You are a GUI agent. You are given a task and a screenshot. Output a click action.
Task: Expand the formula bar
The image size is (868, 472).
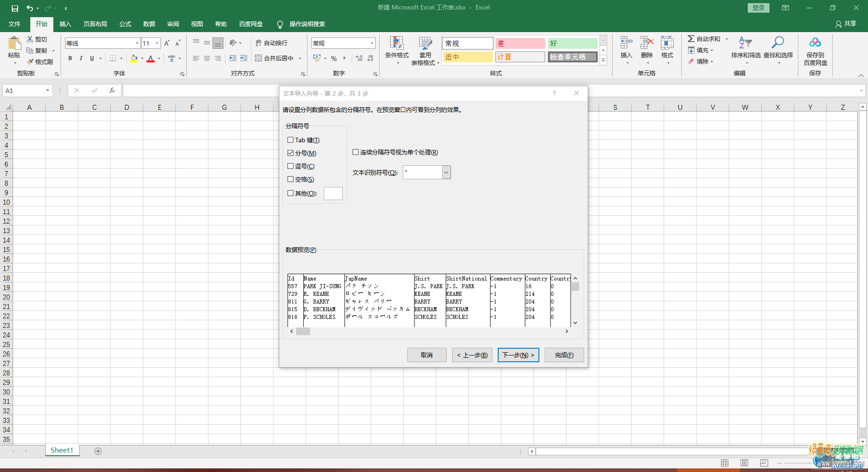pyautogui.click(x=861, y=90)
